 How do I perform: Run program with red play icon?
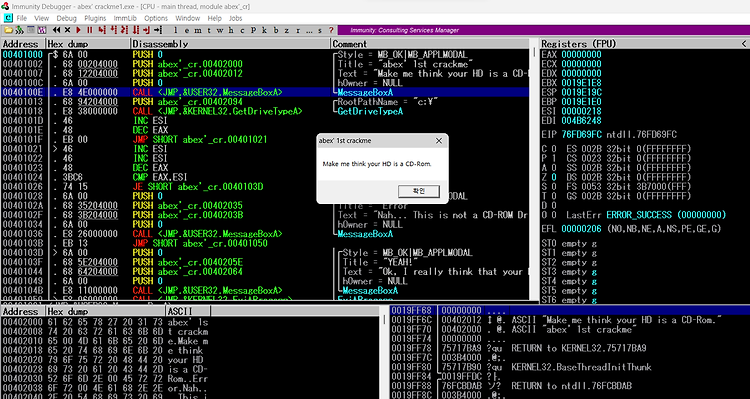point(78,30)
